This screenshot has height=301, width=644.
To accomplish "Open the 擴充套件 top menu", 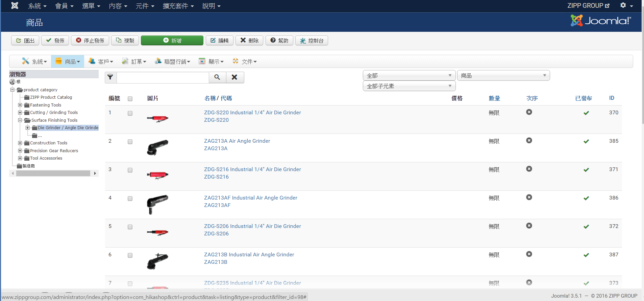I will click(x=178, y=6).
